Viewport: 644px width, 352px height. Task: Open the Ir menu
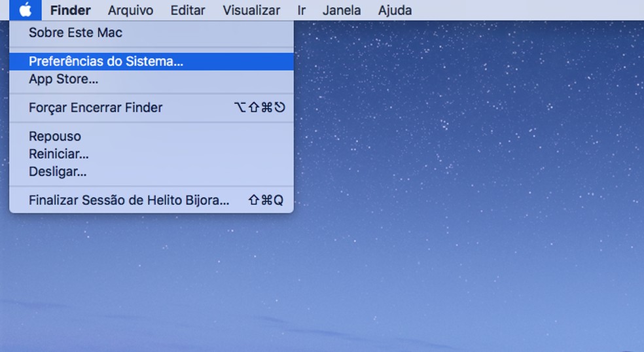point(302,10)
